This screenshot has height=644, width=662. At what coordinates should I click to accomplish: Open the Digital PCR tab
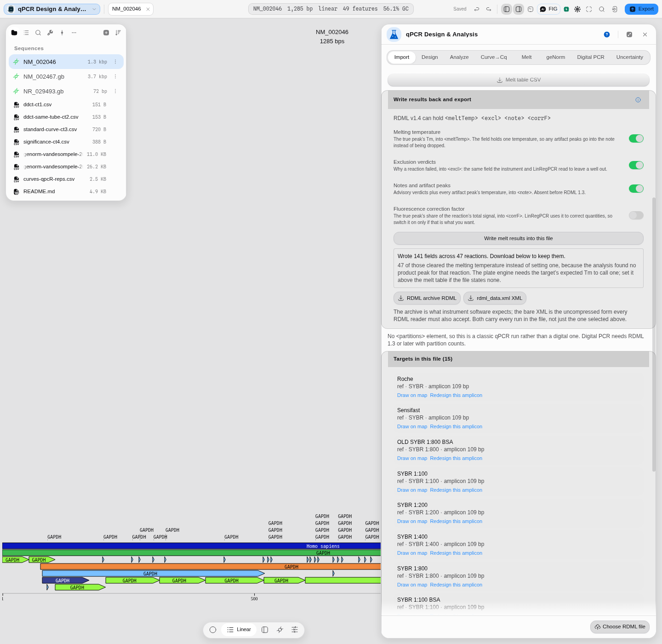pos(591,57)
